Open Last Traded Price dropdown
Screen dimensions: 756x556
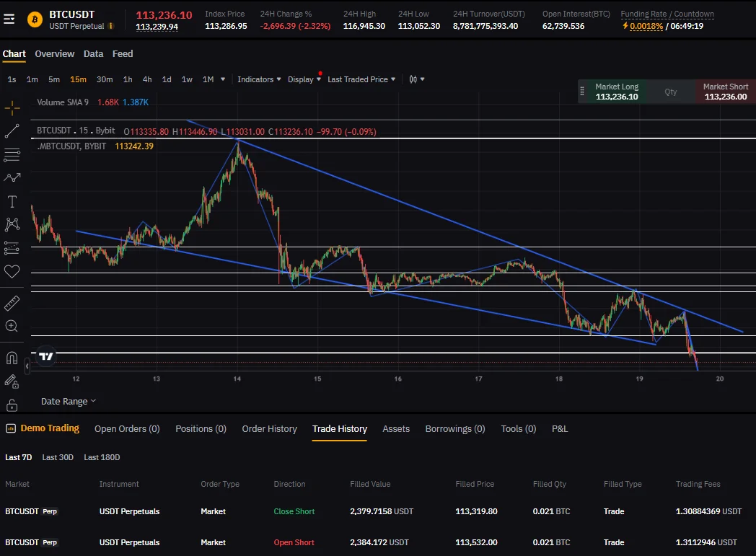click(361, 79)
